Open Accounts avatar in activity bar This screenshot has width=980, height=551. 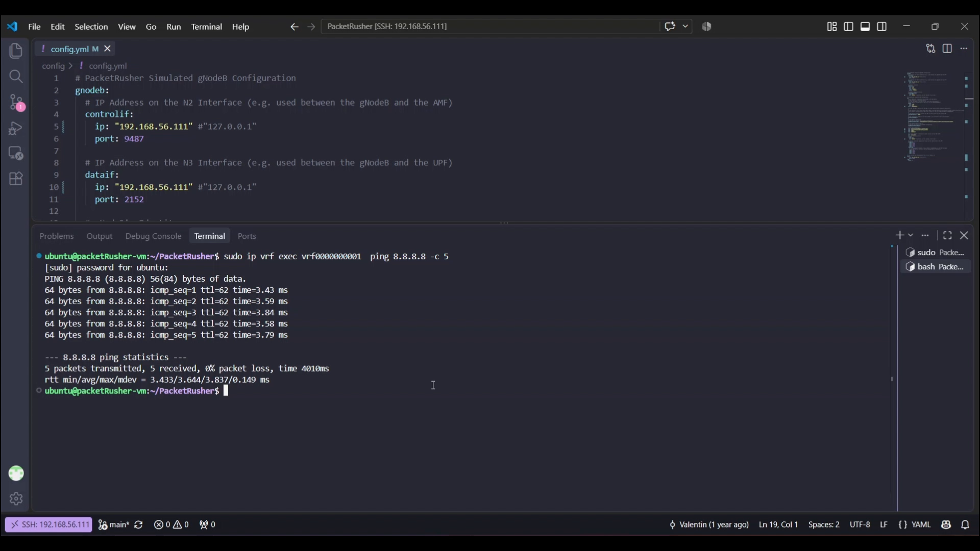(x=16, y=473)
